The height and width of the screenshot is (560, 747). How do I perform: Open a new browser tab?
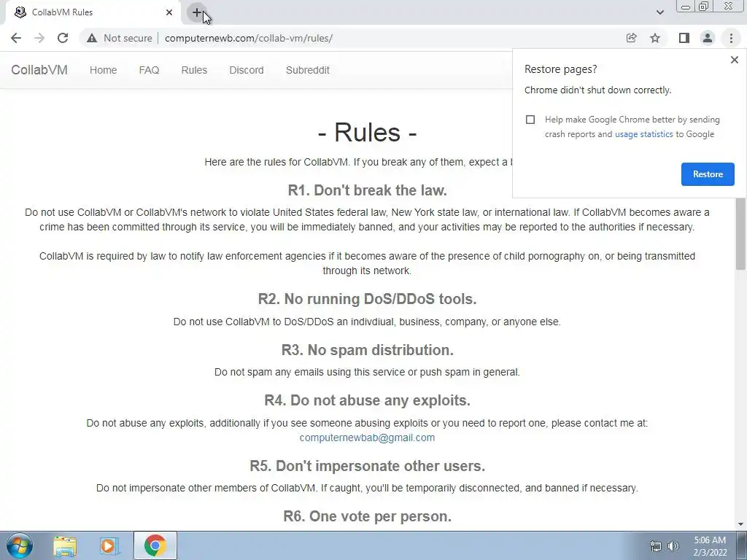coord(197,12)
